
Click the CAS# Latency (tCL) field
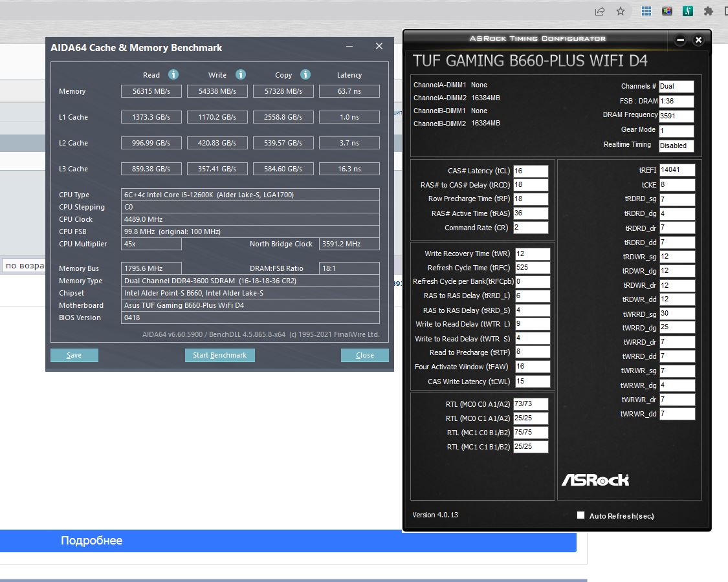[531, 171]
